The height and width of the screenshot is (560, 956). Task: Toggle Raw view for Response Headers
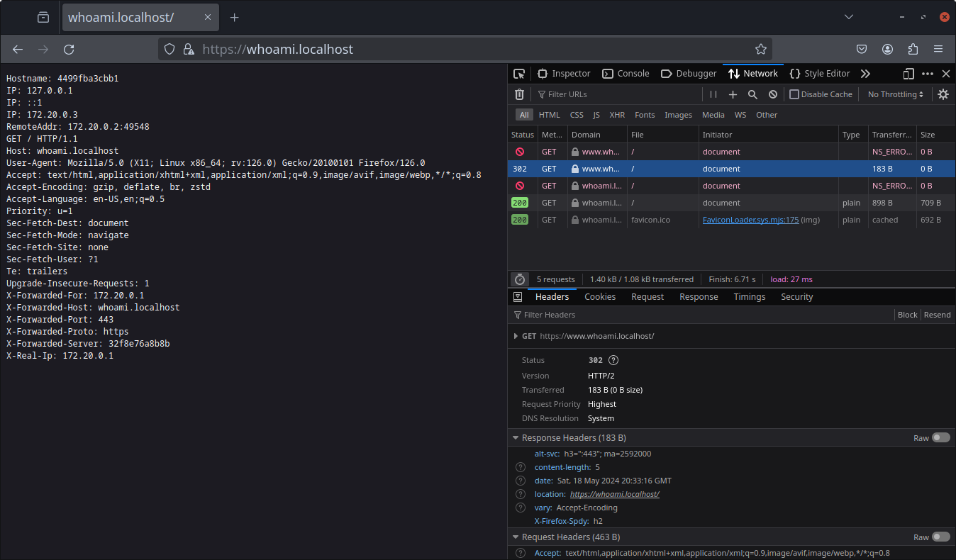pyautogui.click(x=941, y=438)
